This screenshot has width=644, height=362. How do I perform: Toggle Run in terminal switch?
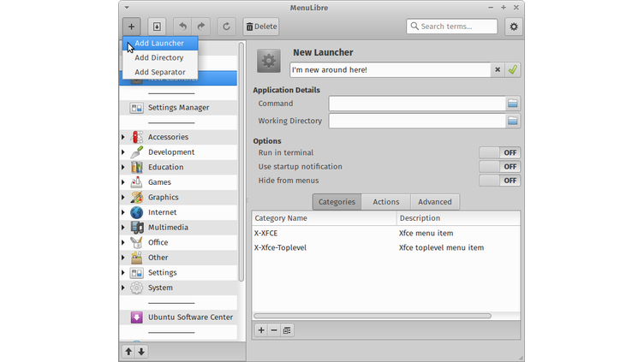tap(499, 152)
